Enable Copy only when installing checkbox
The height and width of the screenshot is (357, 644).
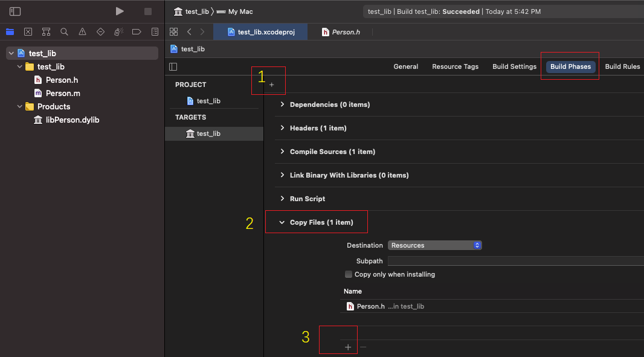pyautogui.click(x=349, y=274)
